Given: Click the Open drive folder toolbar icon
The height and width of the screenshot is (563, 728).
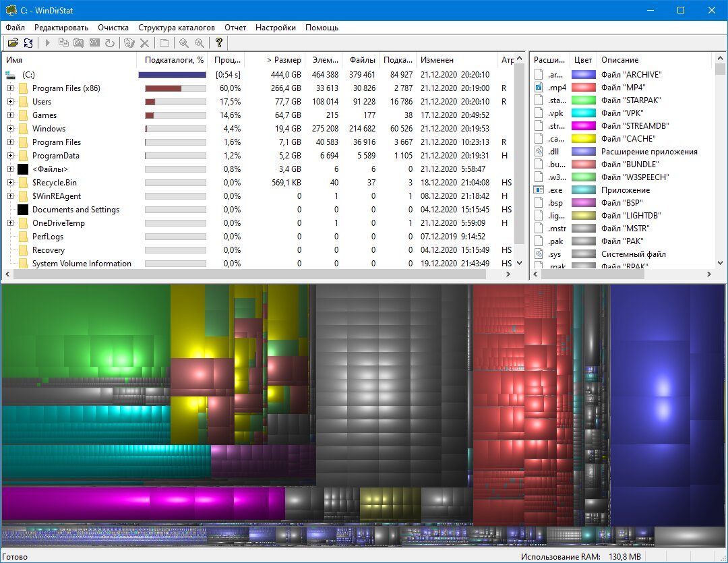Looking at the screenshot, I should 13,42.
